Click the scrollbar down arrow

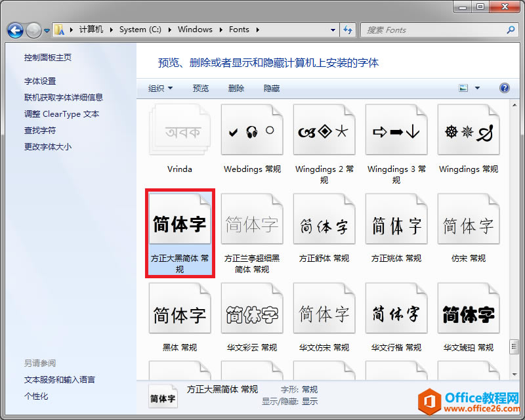514,374
